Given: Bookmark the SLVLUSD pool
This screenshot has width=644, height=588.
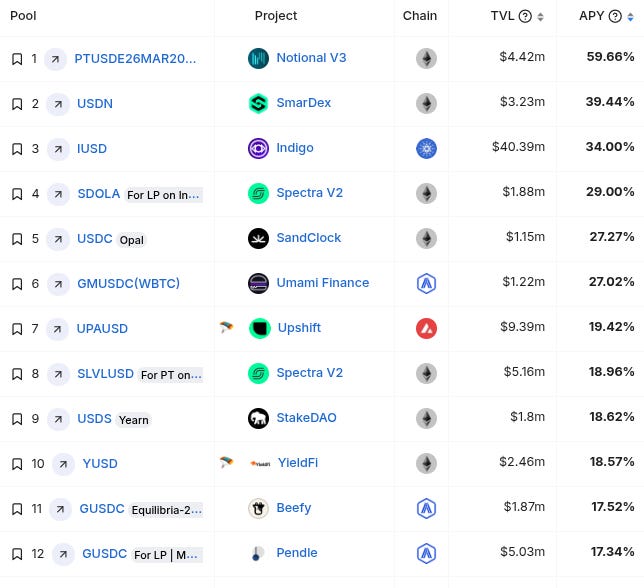Looking at the screenshot, I should [17, 374].
